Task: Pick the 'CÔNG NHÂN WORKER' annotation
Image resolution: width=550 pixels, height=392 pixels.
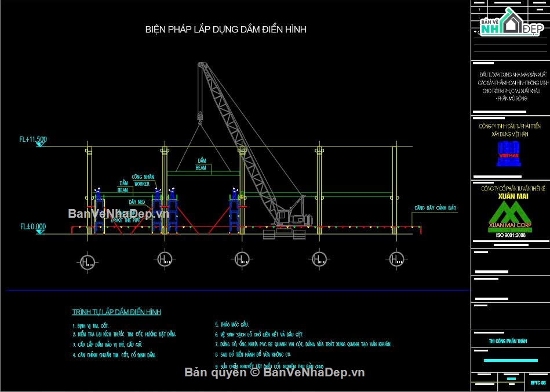Action: (143, 180)
